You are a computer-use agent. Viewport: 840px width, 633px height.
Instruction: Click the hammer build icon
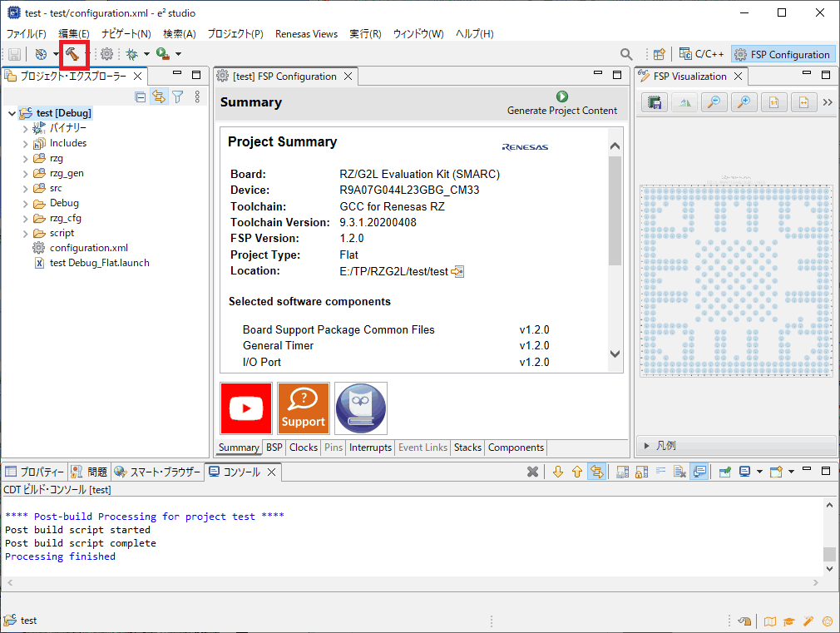tap(72, 54)
